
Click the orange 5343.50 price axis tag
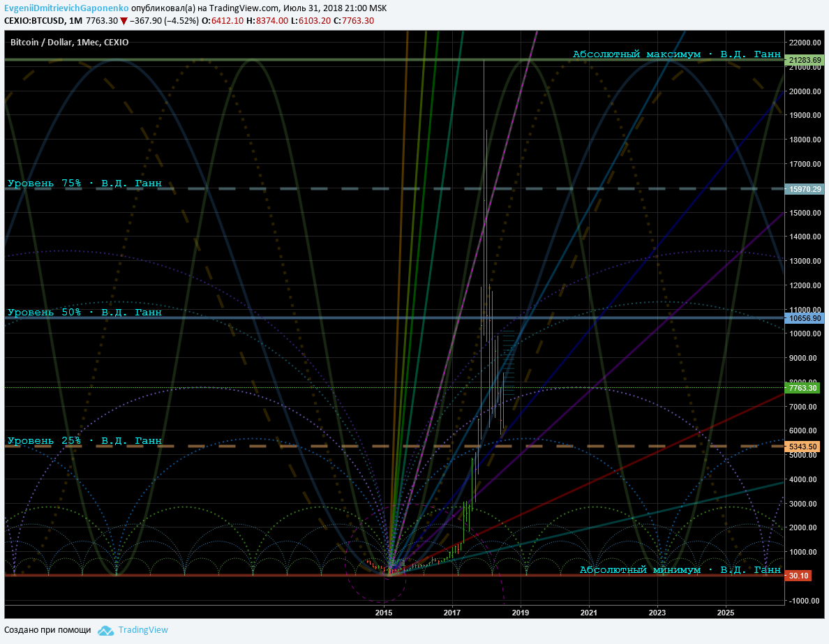[x=802, y=447]
